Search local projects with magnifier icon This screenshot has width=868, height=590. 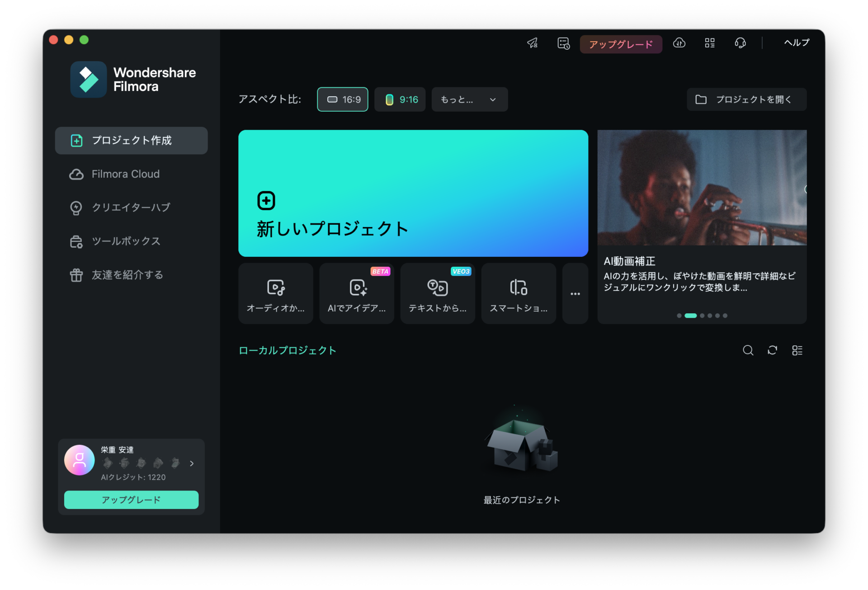[748, 350]
